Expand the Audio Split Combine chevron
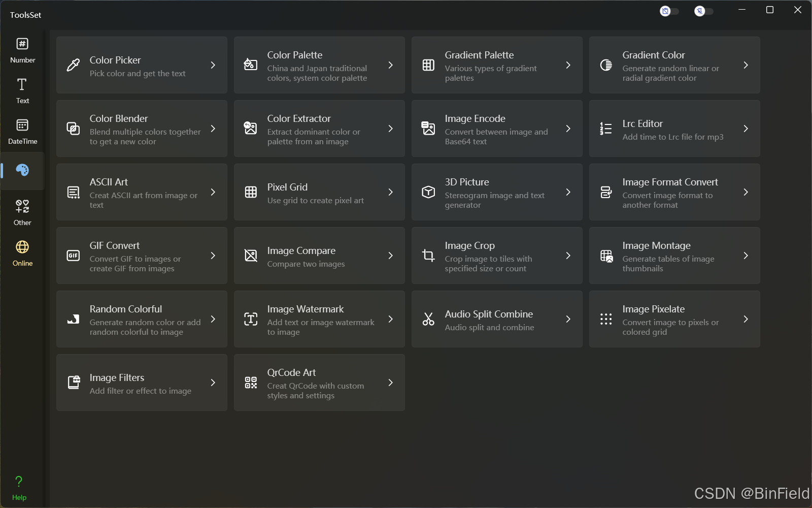This screenshot has height=508, width=812. pos(568,319)
